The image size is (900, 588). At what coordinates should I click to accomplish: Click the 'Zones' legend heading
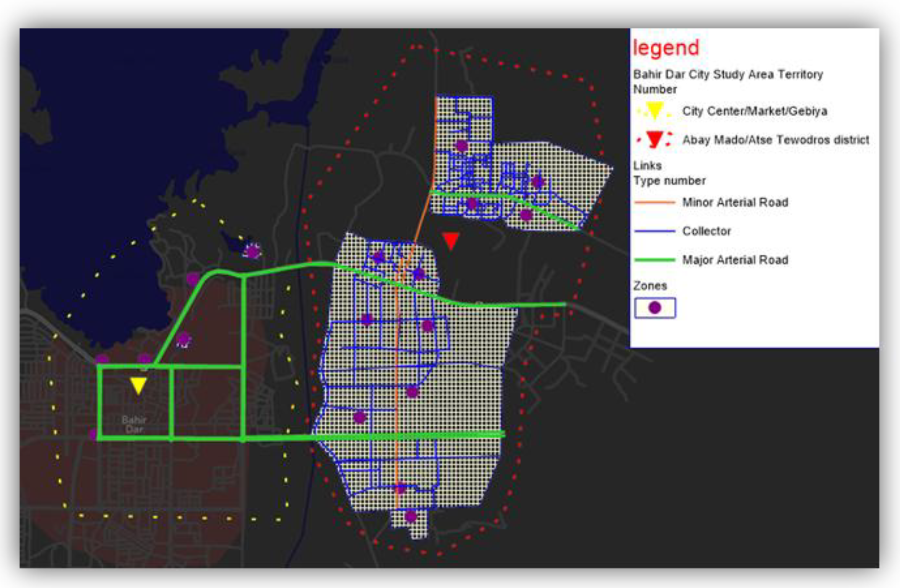pos(650,286)
